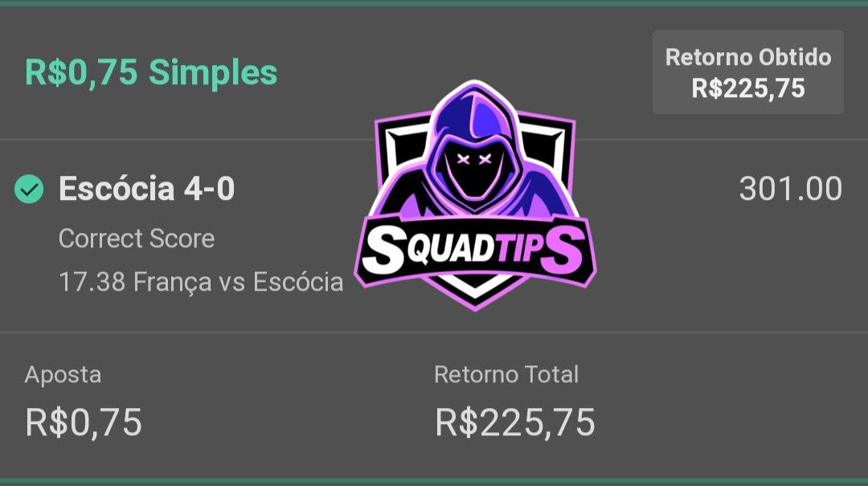Tap the Retorno Obtido box
This screenshot has width=868, height=486.
tap(747, 72)
